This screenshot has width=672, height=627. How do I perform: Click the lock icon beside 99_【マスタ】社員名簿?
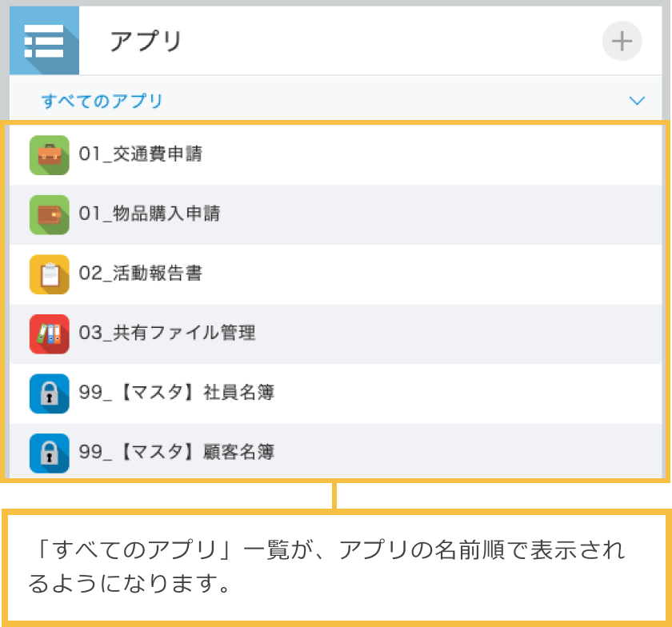pos(50,393)
